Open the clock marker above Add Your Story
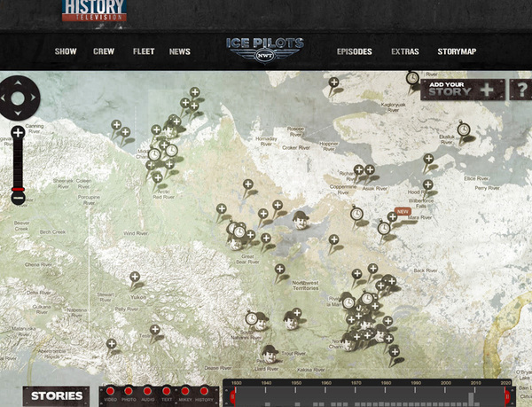 click(x=412, y=78)
